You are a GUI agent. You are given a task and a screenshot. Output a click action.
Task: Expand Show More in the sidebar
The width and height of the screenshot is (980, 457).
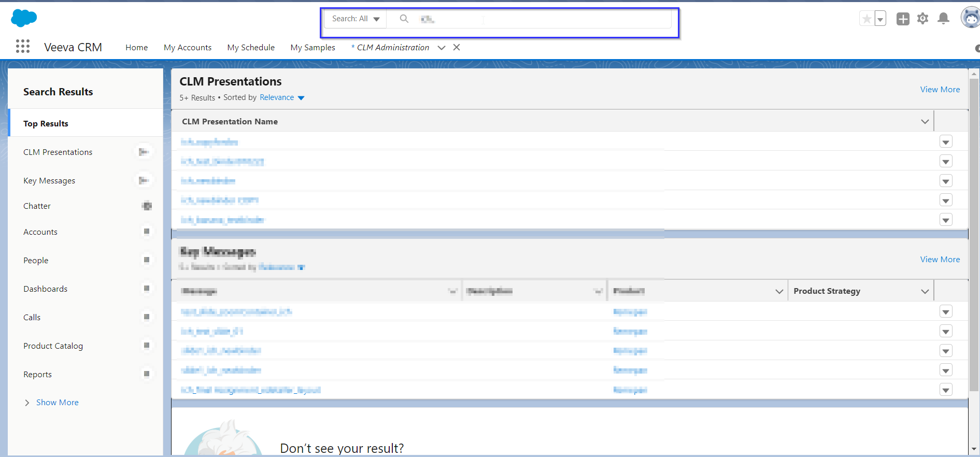pyautogui.click(x=57, y=403)
